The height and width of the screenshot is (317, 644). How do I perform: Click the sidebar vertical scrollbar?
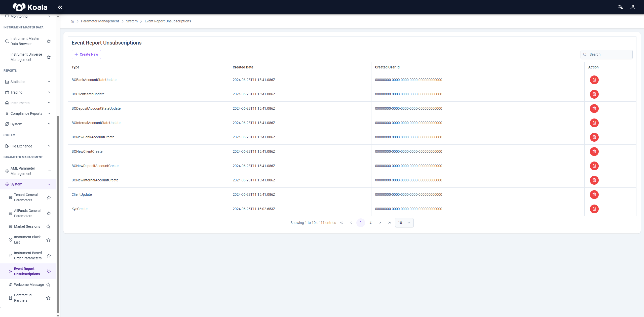tap(58, 214)
